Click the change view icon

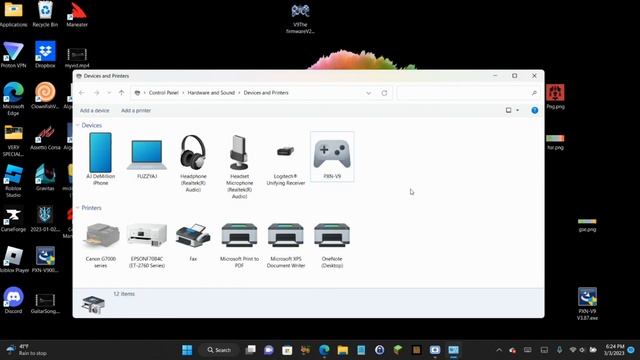click(x=509, y=110)
